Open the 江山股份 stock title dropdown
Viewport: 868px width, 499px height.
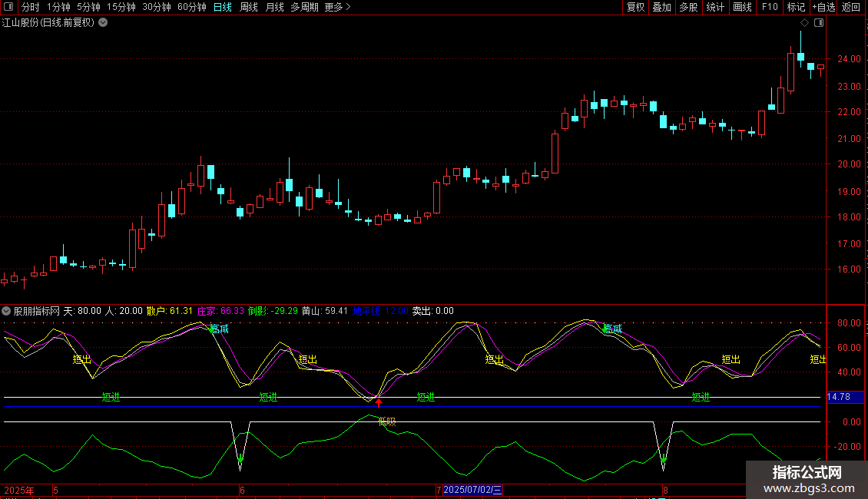(103, 22)
